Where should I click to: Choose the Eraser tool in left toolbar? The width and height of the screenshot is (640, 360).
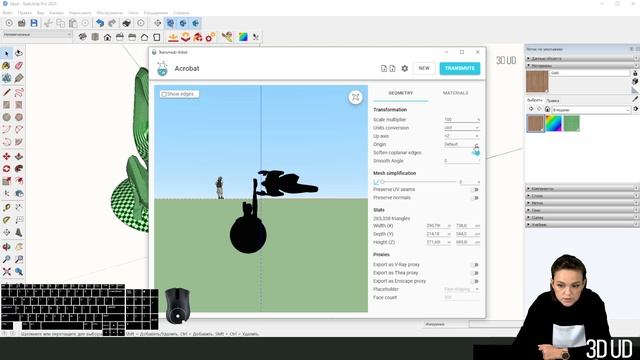(x=19, y=65)
